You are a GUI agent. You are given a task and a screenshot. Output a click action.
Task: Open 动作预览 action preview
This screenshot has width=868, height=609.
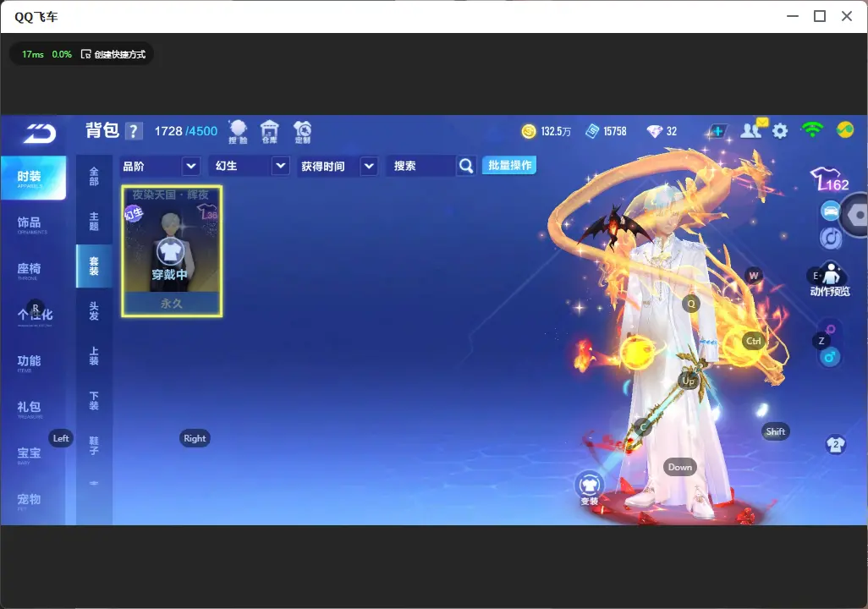click(x=830, y=280)
